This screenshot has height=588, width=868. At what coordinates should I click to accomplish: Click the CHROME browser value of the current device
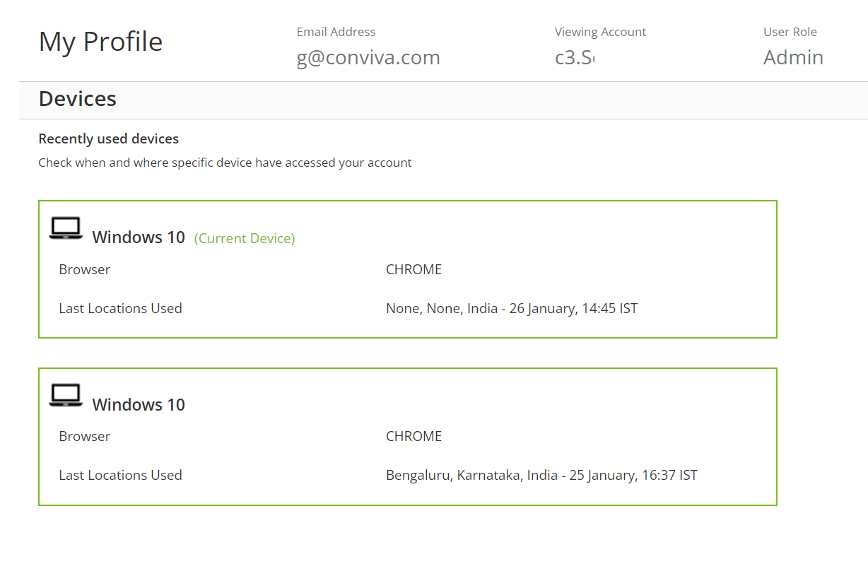414,269
